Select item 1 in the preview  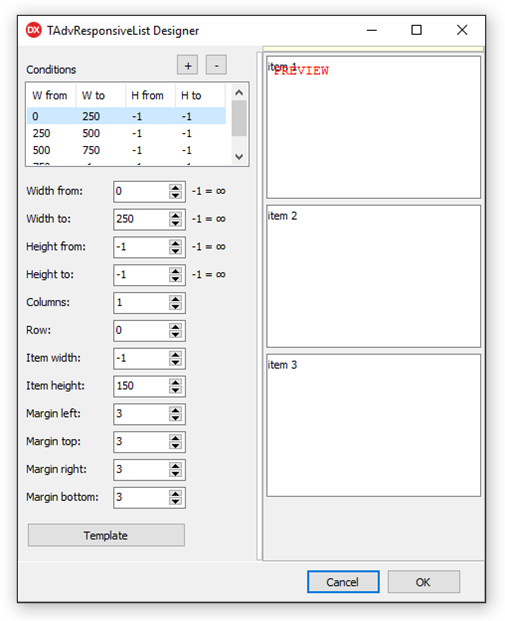(x=374, y=127)
